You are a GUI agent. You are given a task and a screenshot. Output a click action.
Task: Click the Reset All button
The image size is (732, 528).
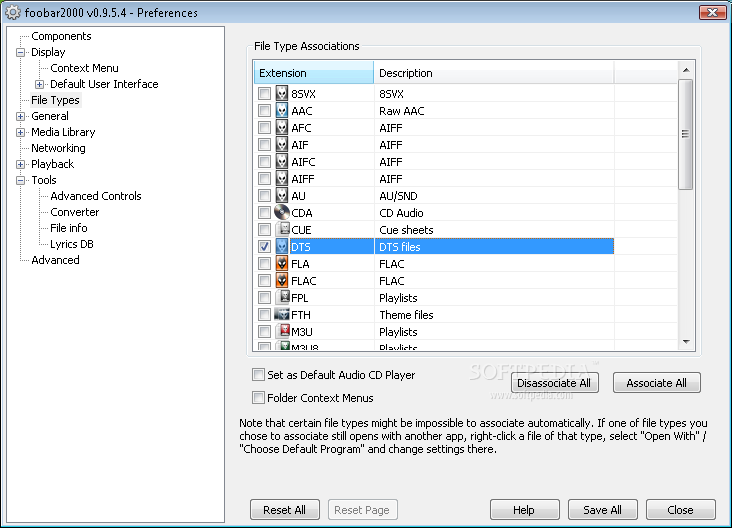284,510
